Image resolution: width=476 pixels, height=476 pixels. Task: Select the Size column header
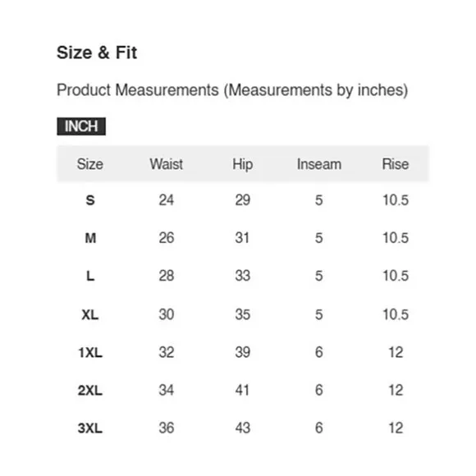(x=89, y=164)
